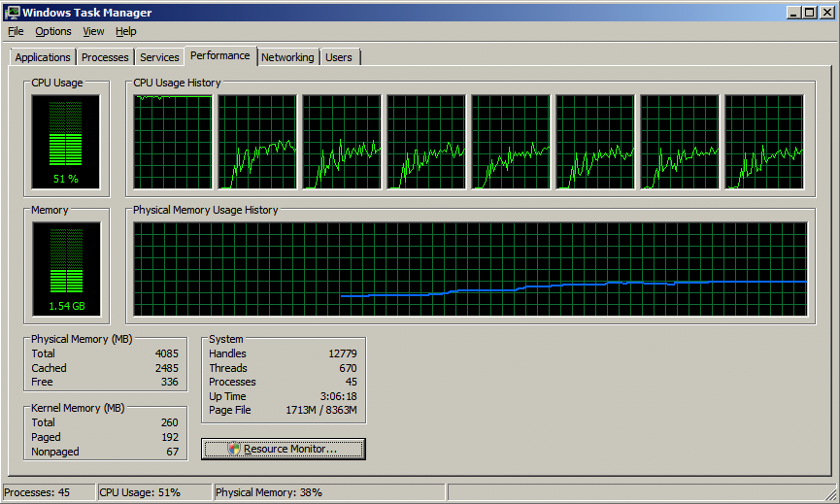The image size is (840, 504).
Task: Click Kernel Memory Paged value 192
Action: [170, 437]
